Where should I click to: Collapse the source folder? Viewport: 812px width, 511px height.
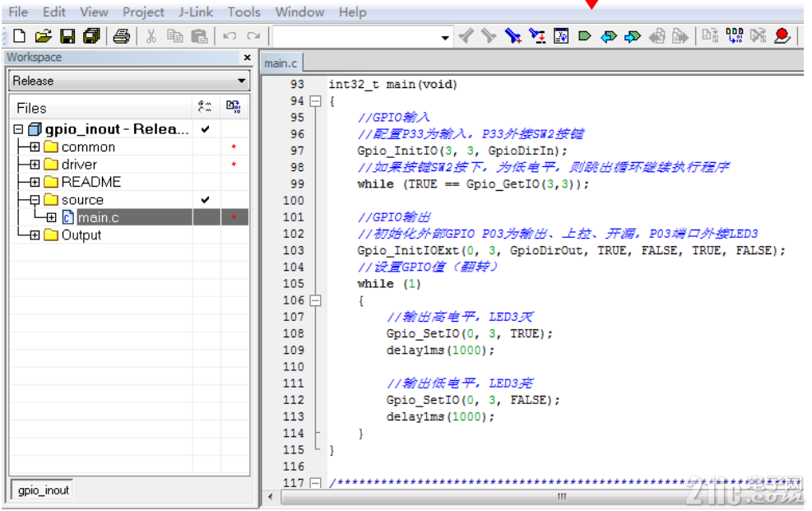[x=35, y=200]
